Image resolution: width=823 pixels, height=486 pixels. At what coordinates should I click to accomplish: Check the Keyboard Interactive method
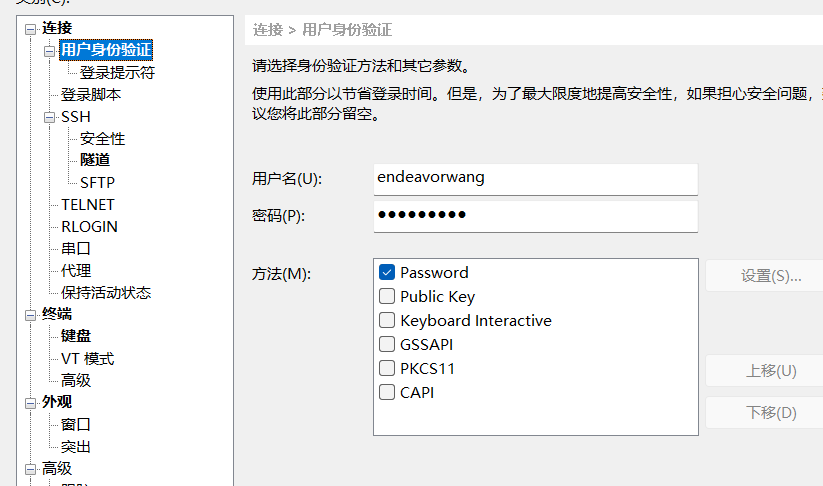[387, 320]
